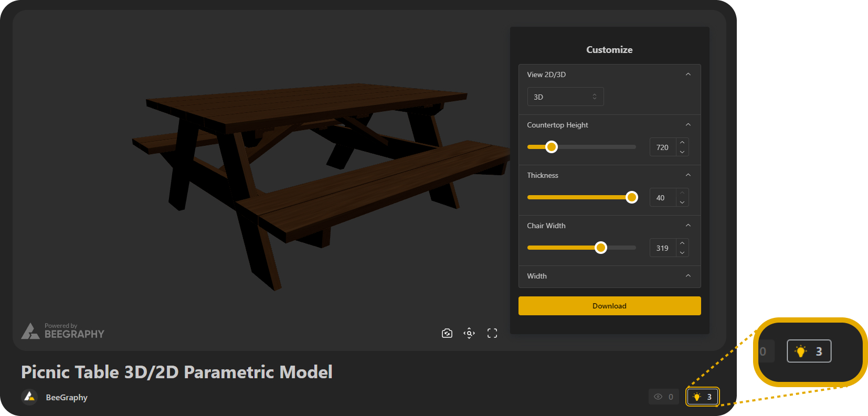Click the Thickness slider handle
This screenshot has width=868, height=416.
tap(632, 197)
